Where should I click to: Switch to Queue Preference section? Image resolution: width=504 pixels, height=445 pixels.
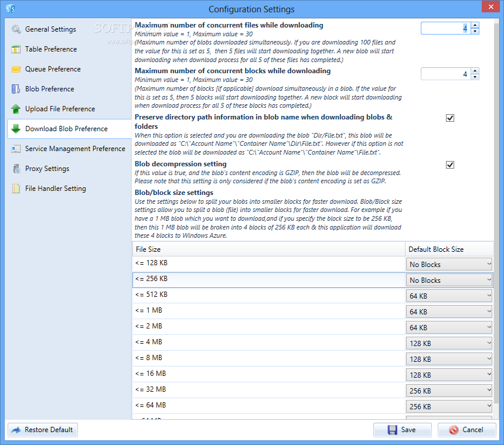(53, 69)
